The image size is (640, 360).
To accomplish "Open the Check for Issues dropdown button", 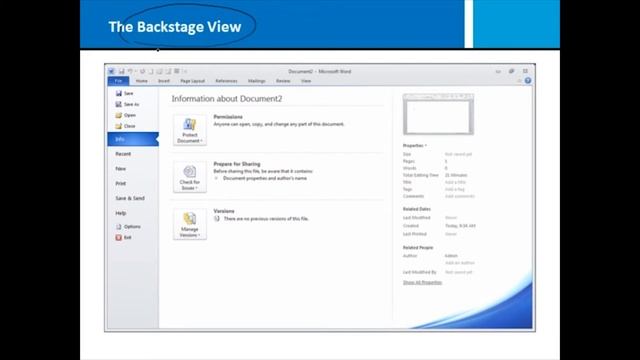I will pos(190,177).
